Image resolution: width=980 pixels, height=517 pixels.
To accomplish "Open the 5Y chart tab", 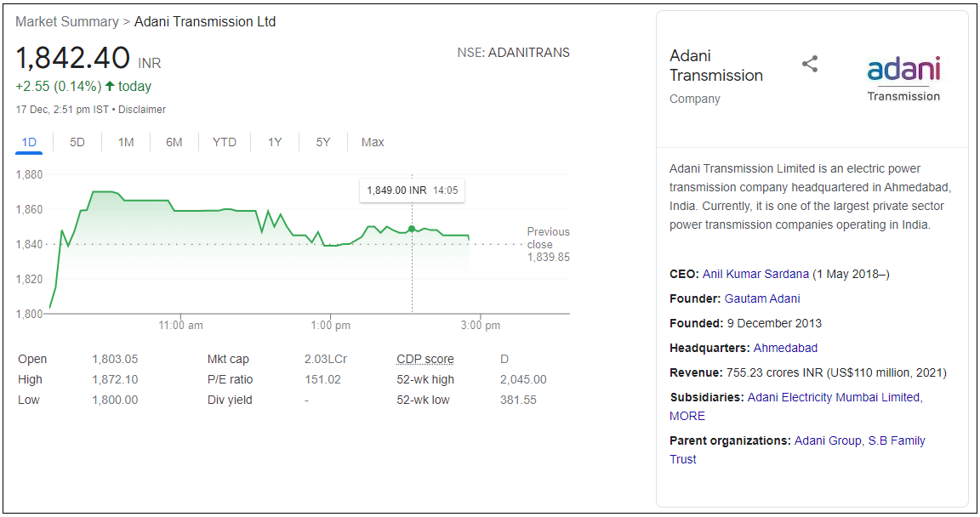I will (323, 142).
